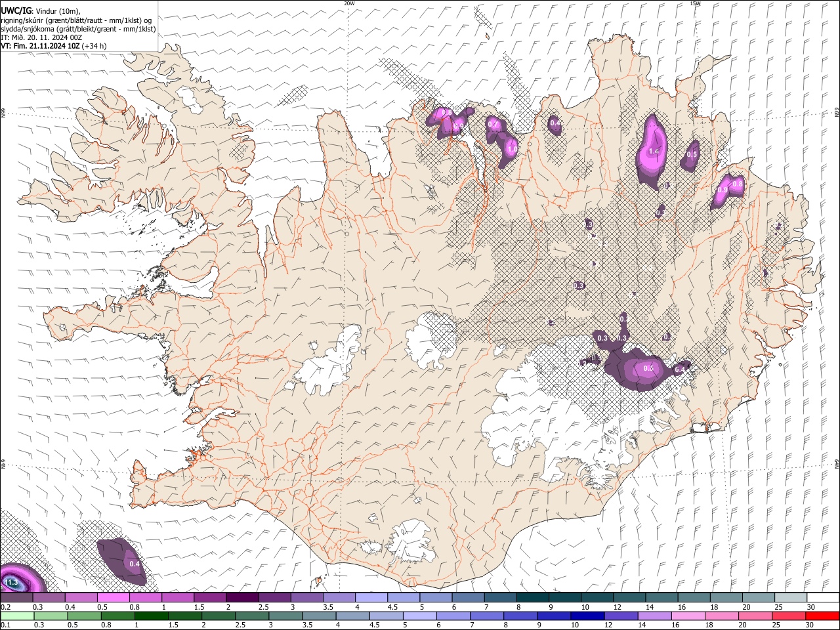Image resolution: width=840 pixels, height=630 pixels.
Task: Click the 0.2 label on the upper legend scale
Action: click(5, 607)
